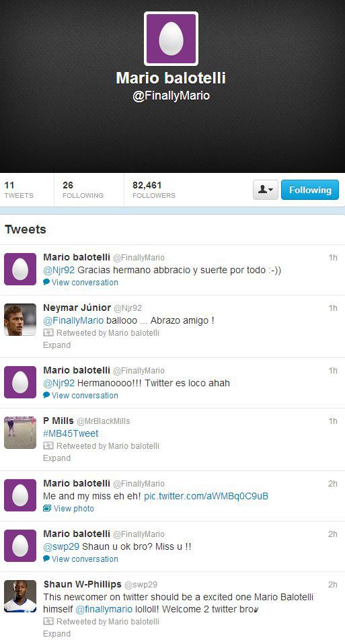
Task: Open the 82,461 Followers stat
Action: tap(154, 190)
